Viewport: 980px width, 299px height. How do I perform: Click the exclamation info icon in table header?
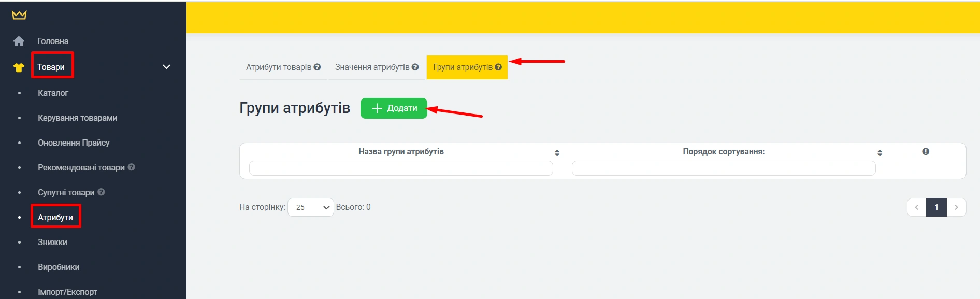pyautogui.click(x=925, y=152)
